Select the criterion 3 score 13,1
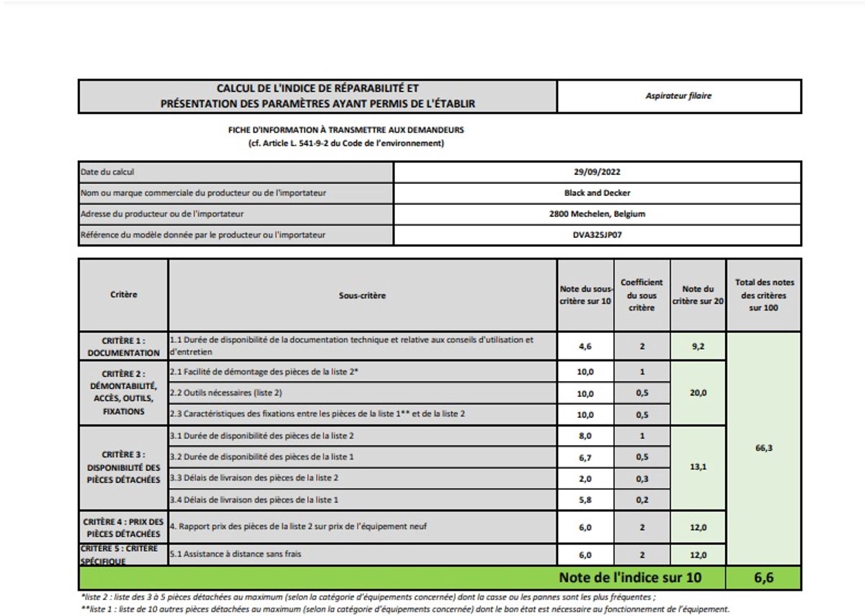Image resolution: width=865 pixels, height=616 pixels. click(x=698, y=468)
